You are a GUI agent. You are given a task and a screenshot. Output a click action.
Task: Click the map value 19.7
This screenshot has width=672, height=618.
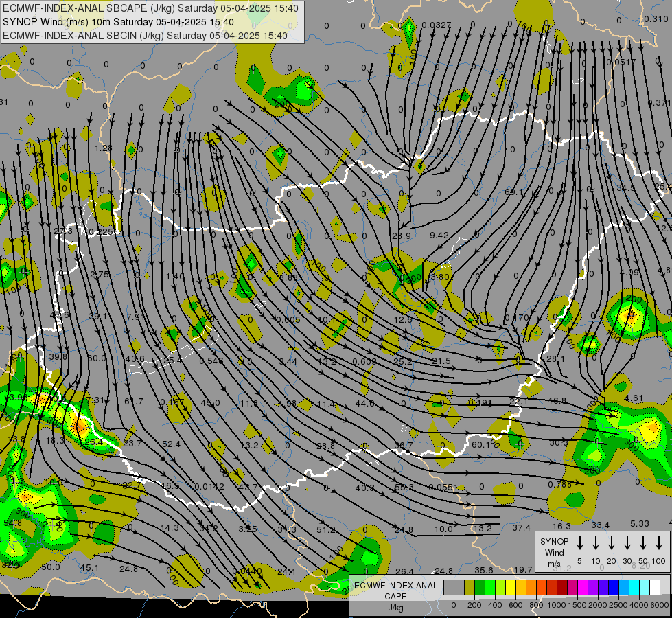tap(523, 569)
